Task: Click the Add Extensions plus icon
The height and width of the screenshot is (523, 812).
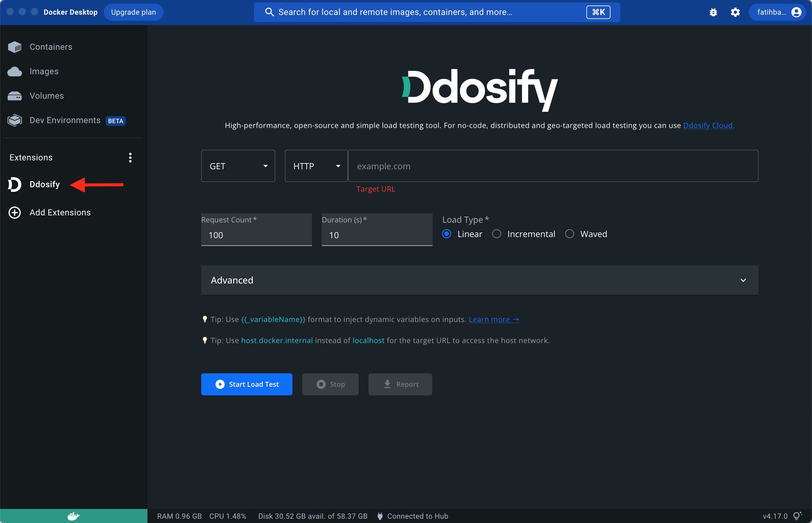Action: click(15, 212)
